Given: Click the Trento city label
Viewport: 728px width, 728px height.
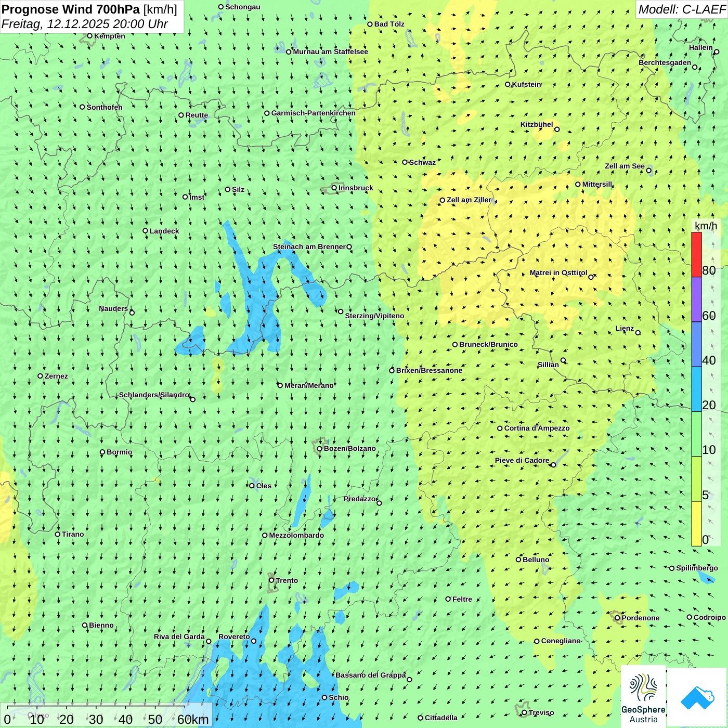Looking at the screenshot, I should 287,580.
